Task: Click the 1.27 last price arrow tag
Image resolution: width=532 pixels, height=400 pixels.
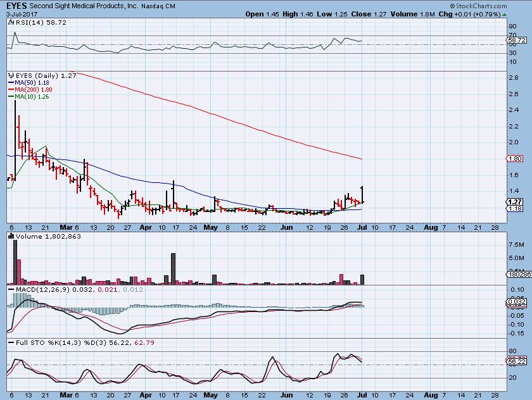Action: pyautogui.click(x=514, y=201)
